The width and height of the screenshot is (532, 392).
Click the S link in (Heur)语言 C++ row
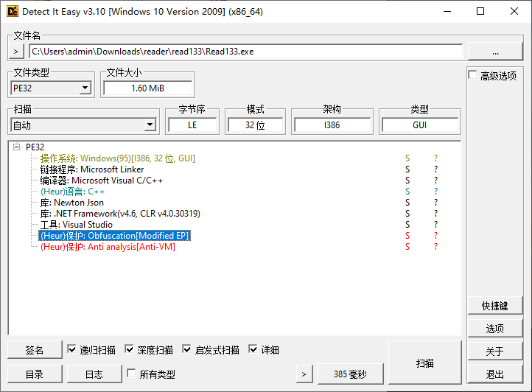coord(407,192)
